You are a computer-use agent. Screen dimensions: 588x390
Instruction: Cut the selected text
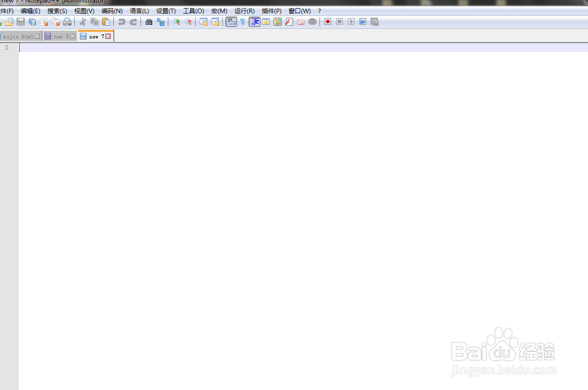click(x=82, y=22)
